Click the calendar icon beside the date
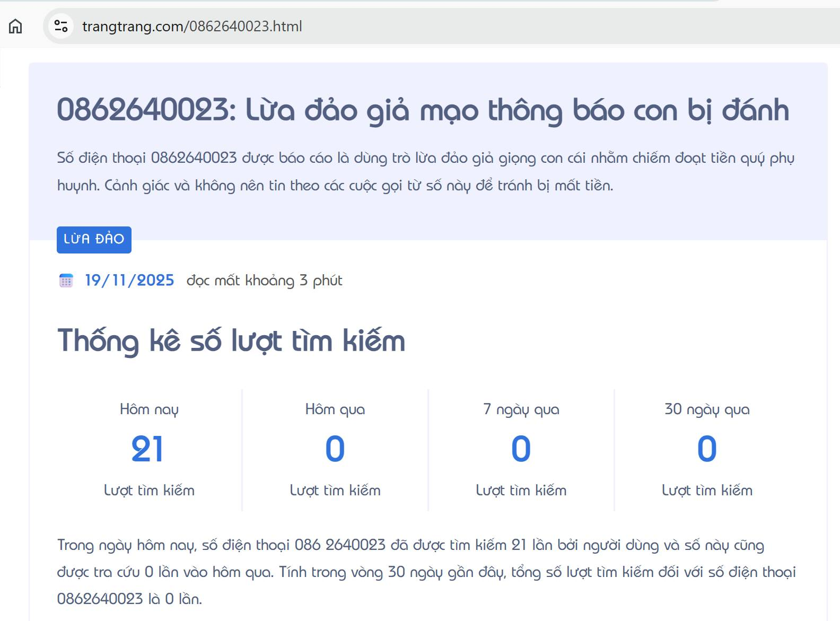This screenshot has width=840, height=621. 66,281
